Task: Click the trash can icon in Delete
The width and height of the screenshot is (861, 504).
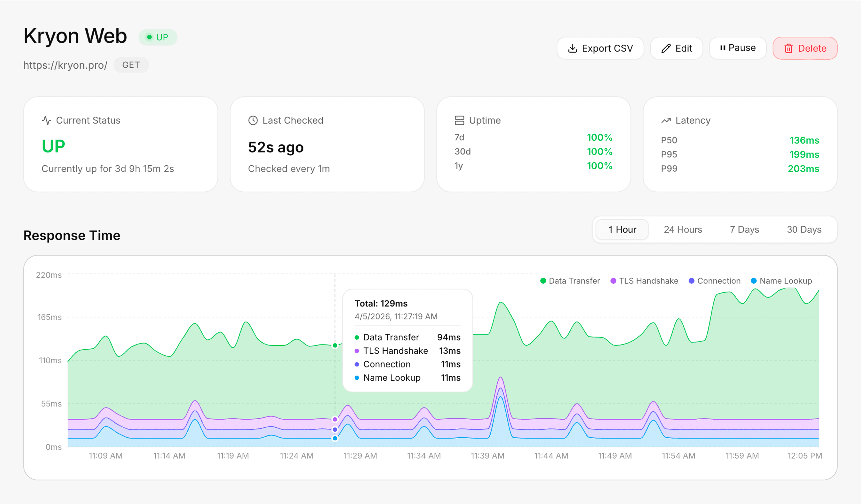Action: tap(789, 48)
